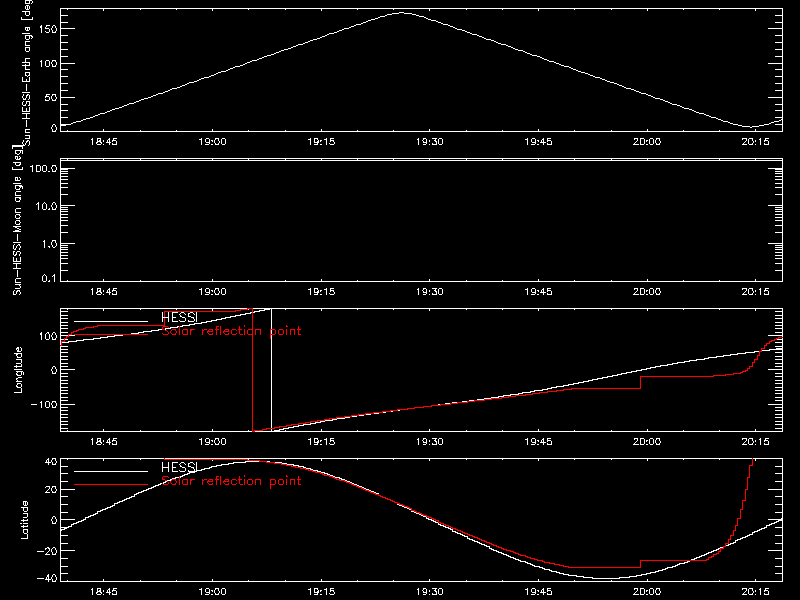Viewport: 800px width, 600px height.
Task: Click the Latitude axis title
Action: [x=24, y=520]
